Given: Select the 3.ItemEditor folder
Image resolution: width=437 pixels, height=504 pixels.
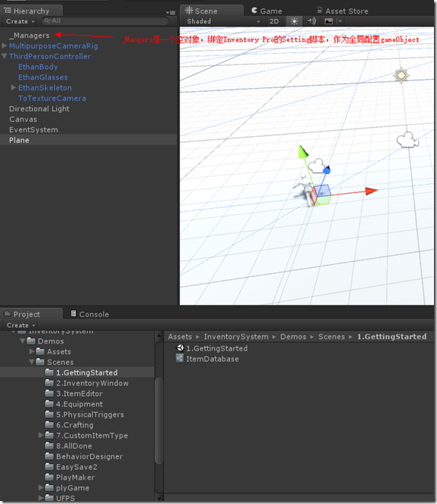Looking at the screenshot, I should point(74,394).
